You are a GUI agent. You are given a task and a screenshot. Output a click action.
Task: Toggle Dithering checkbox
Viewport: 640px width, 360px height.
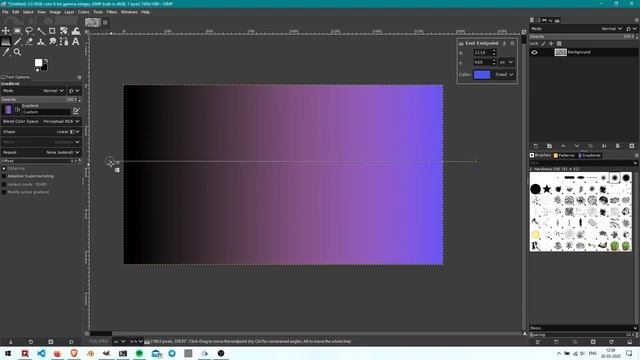click(x=4, y=169)
